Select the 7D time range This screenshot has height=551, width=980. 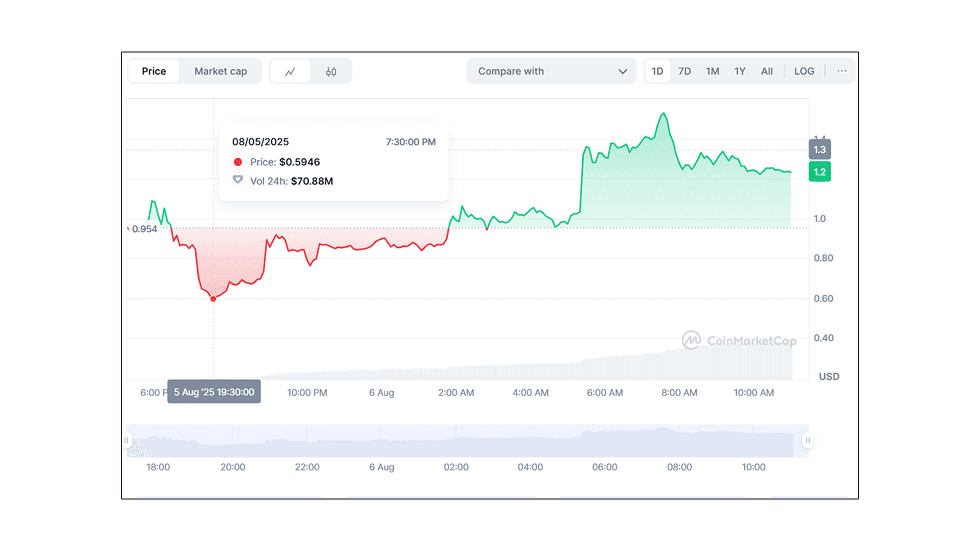(x=684, y=71)
